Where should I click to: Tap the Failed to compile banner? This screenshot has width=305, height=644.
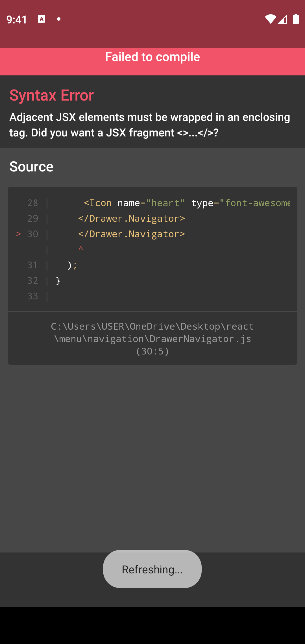(x=152, y=57)
